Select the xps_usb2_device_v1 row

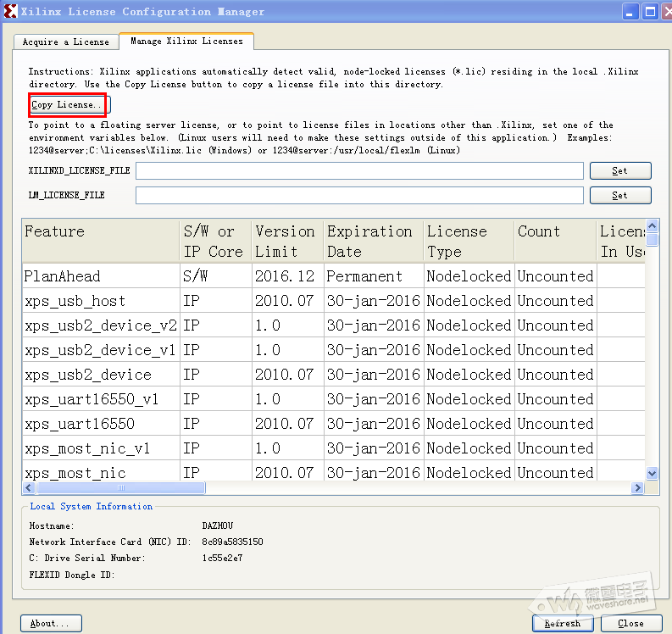333,350
